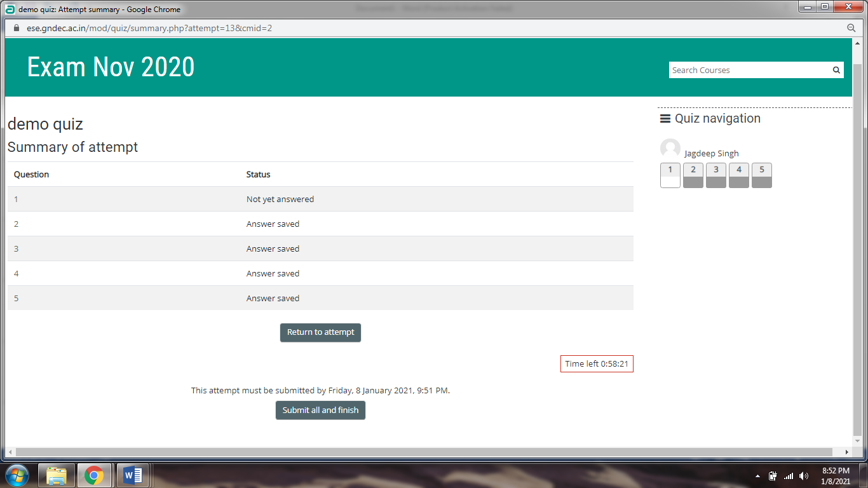This screenshot has height=488, width=868.
Task: Click the 'demo quiz' heading
Action: coord(45,124)
